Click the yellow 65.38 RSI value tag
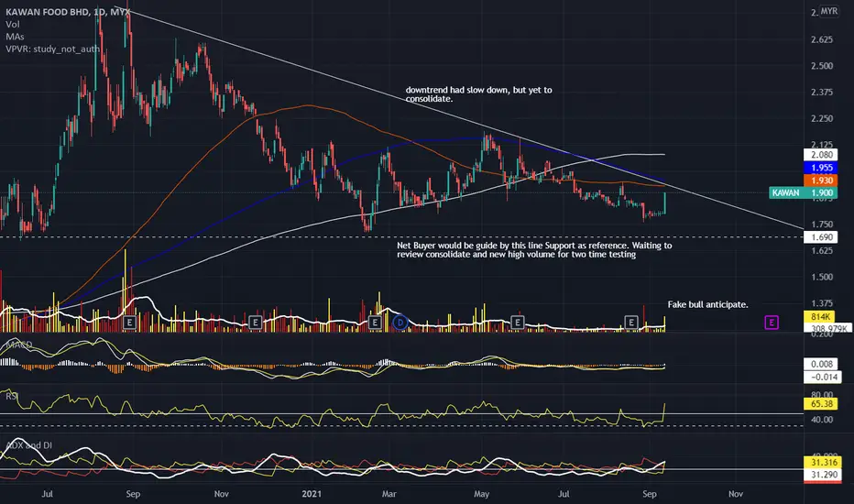The width and height of the screenshot is (854, 504). click(x=821, y=404)
